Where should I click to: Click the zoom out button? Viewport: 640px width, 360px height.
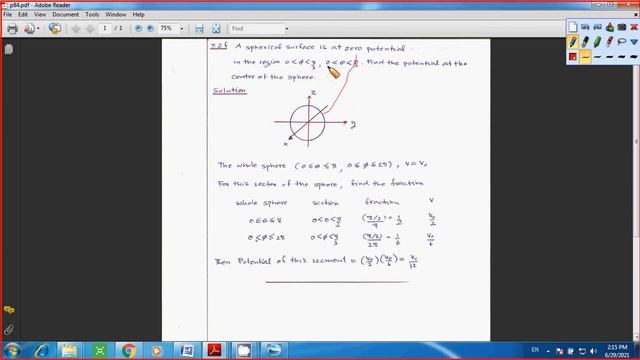tap(138, 29)
